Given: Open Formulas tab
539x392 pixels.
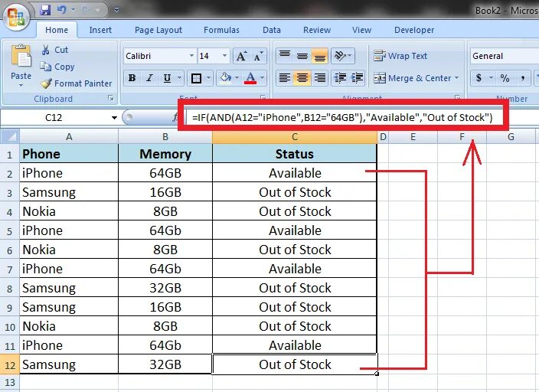Looking at the screenshot, I should click(x=221, y=30).
